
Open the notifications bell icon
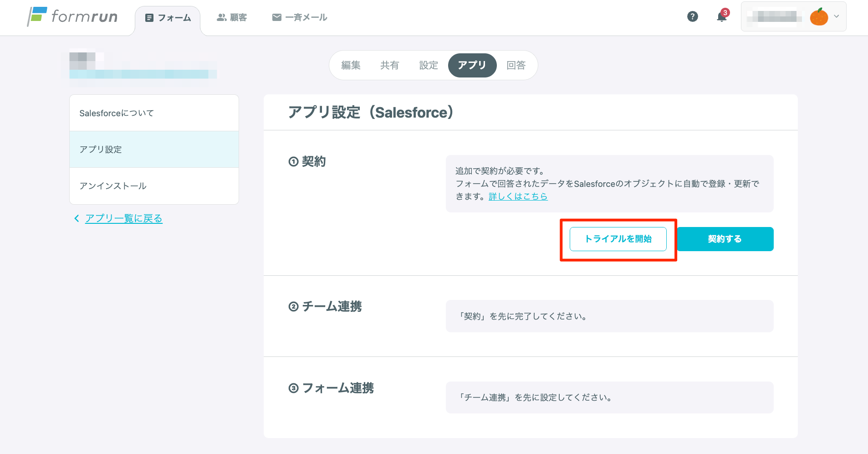[x=722, y=17]
